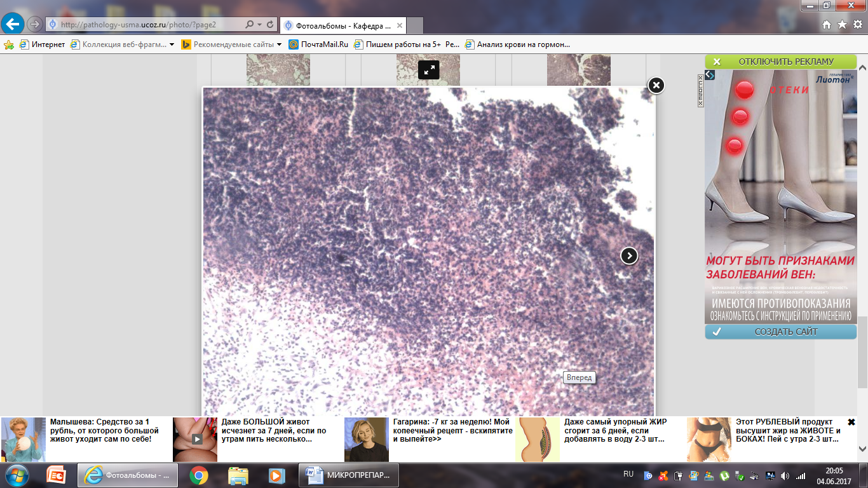Open the media player taskbar icon
Screen dimensions: 868x488
[276, 475]
